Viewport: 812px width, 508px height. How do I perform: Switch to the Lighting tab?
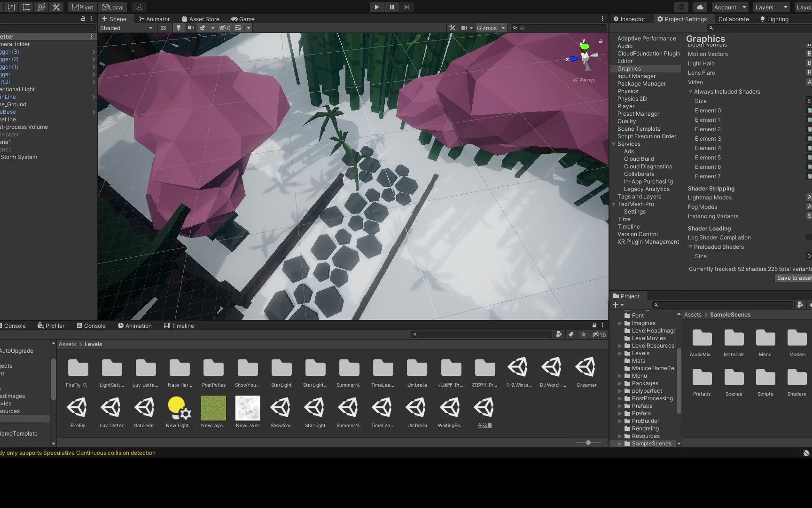(x=774, y=19)
